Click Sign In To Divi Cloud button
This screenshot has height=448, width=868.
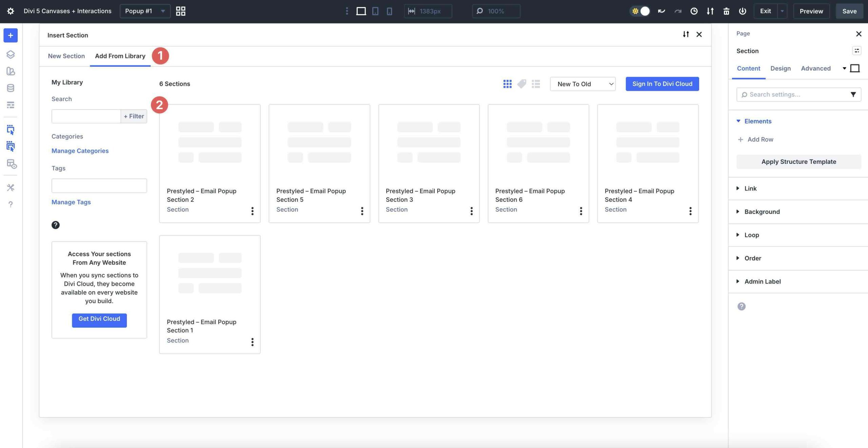pos(662,84)
